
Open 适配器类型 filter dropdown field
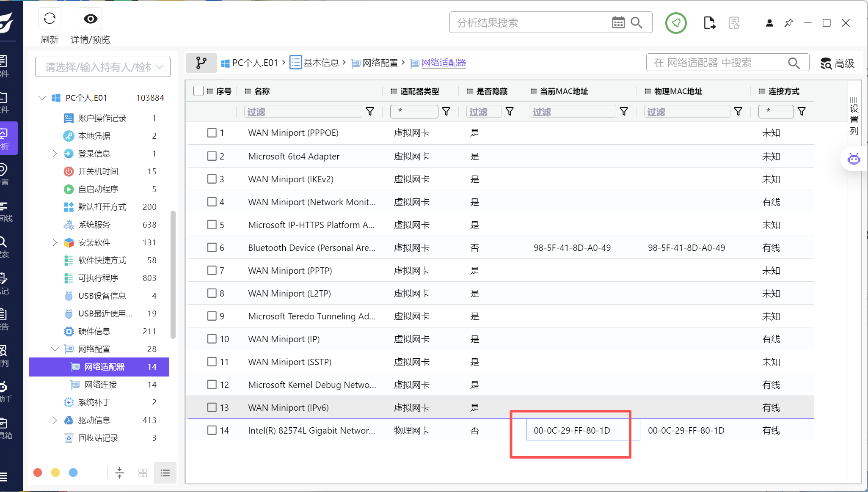point(414,111)
